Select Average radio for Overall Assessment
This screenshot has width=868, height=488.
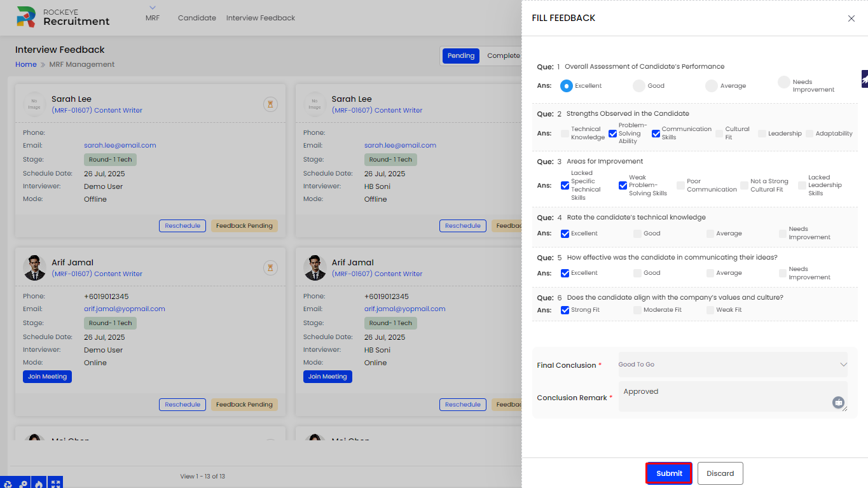coord(712,86)
